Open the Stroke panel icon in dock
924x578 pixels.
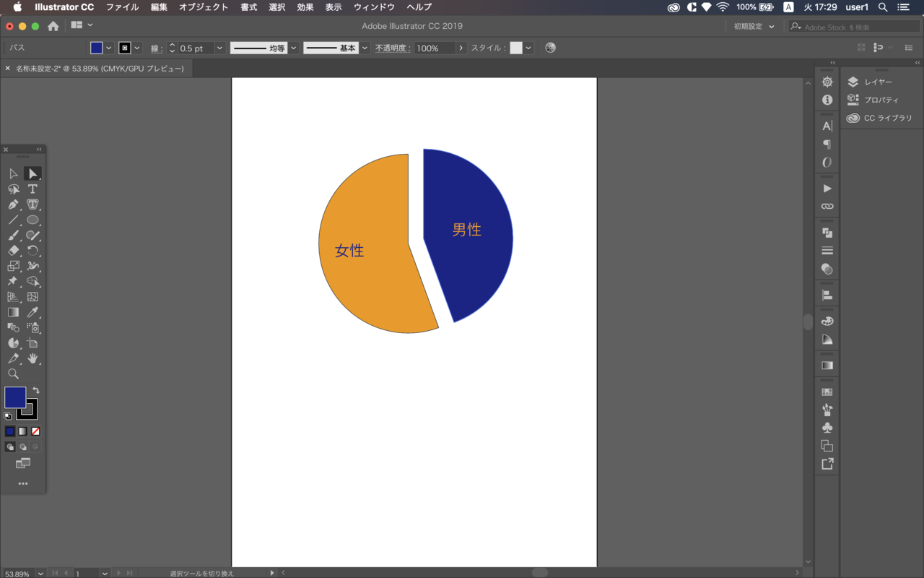[x=827, y=251]
